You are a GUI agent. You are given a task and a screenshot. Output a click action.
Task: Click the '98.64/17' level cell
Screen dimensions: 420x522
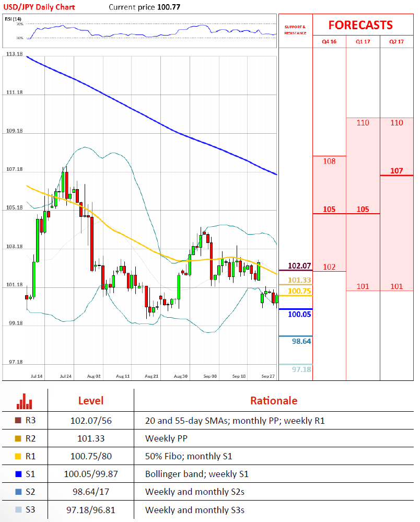coord(91,492)
